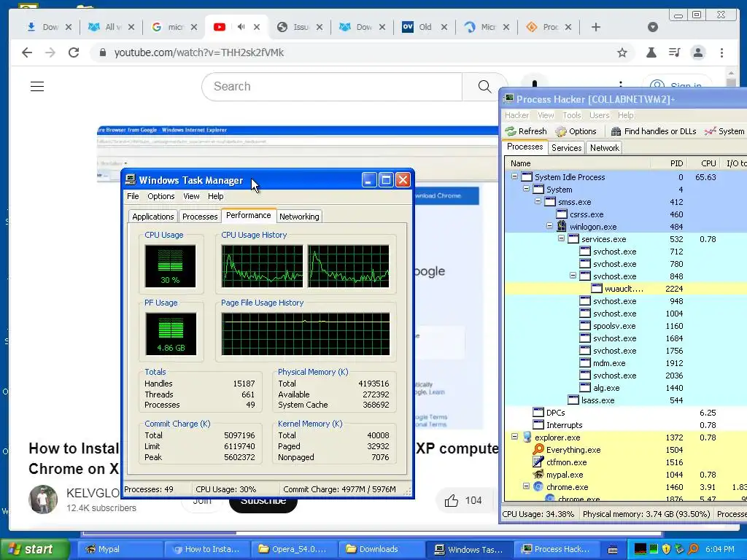This screenshot has width=747, height=560.
Task: Open the KELVGLO channel avatar
Action: coord(43,499)
